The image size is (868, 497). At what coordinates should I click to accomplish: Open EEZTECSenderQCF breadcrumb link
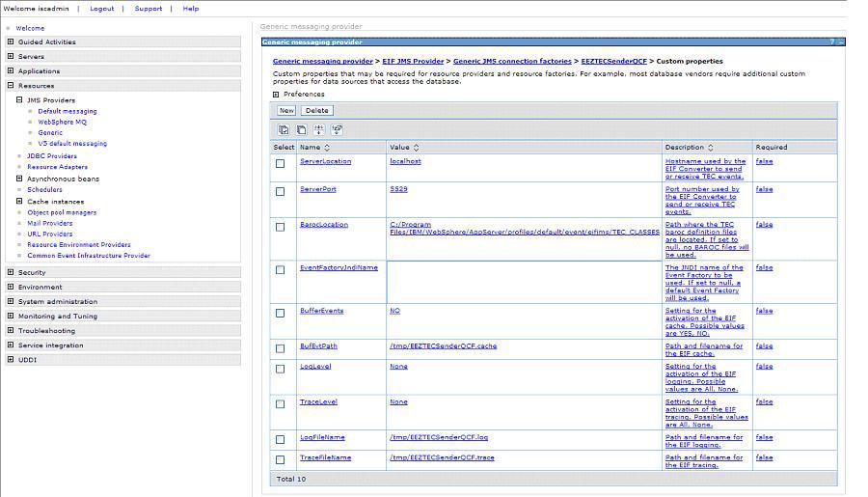pos(614,62)
